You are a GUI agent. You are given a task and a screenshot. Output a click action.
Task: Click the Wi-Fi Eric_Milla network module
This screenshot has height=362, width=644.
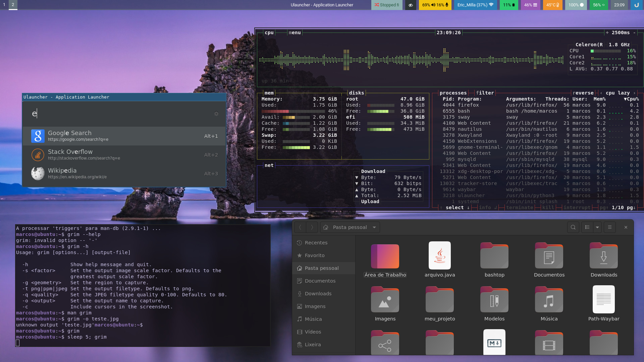pos(475,5)
